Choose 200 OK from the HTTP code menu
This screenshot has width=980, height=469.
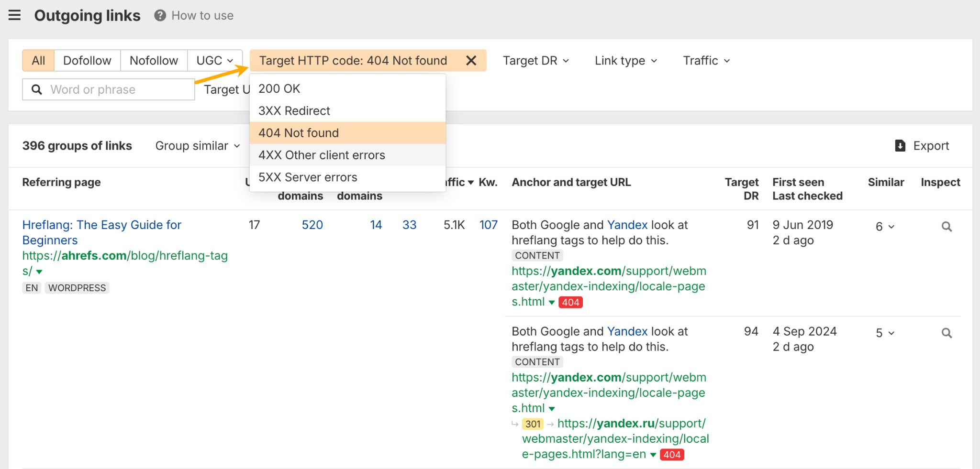coord(279,89)
